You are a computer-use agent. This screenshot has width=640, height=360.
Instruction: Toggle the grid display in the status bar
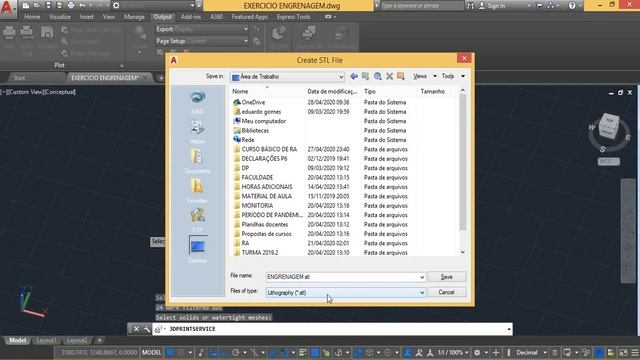[170, 352]
